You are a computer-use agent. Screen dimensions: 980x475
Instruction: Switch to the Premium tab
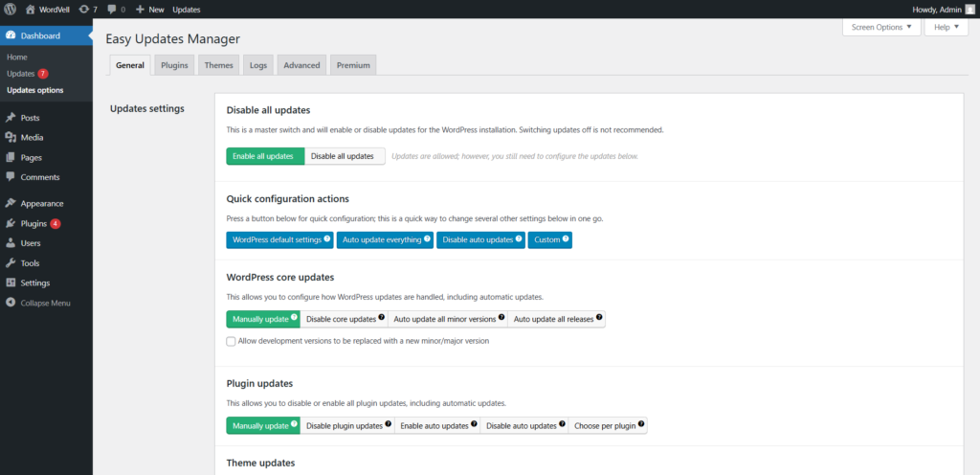[353, 65]
